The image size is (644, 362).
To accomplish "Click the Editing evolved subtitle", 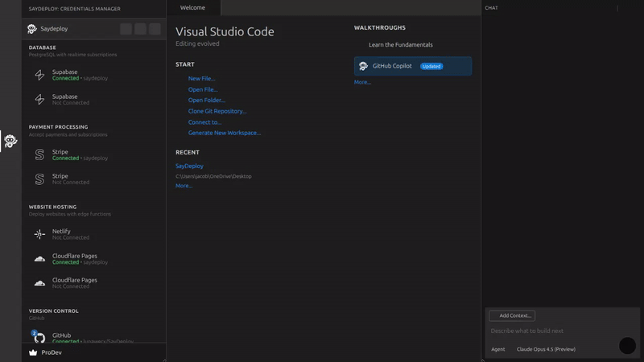I will 197,44.
